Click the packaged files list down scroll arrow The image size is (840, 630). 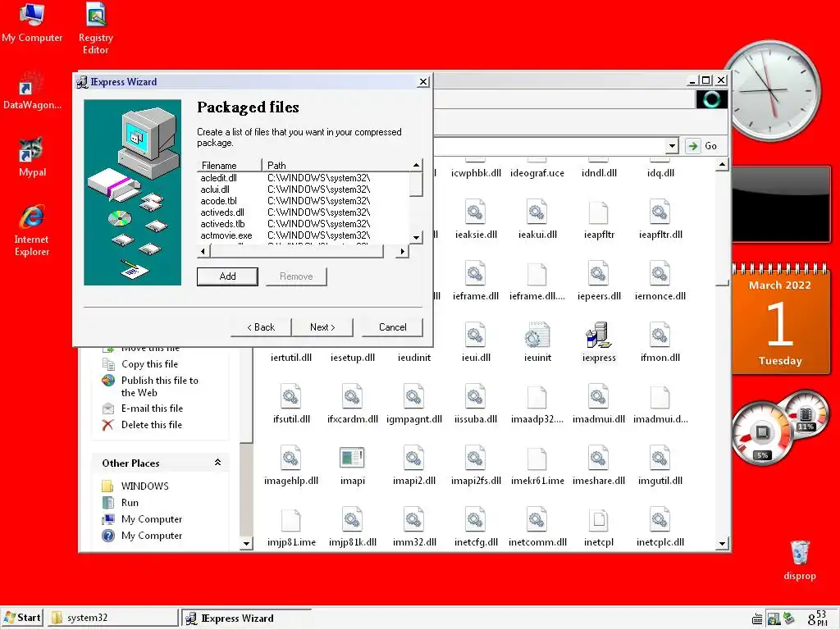(x=416, y=237)
